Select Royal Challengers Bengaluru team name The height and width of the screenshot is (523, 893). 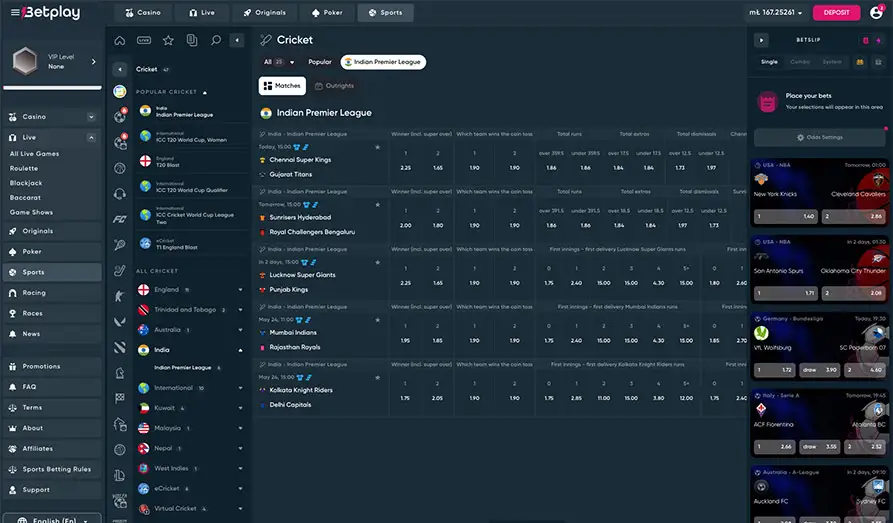(312, 232)
